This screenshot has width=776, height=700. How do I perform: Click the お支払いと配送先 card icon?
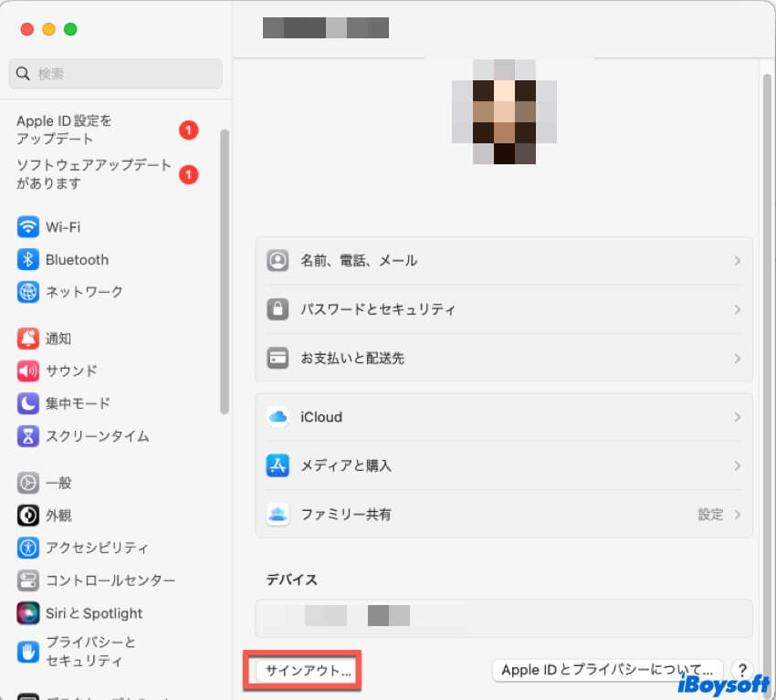coord(278,358)
